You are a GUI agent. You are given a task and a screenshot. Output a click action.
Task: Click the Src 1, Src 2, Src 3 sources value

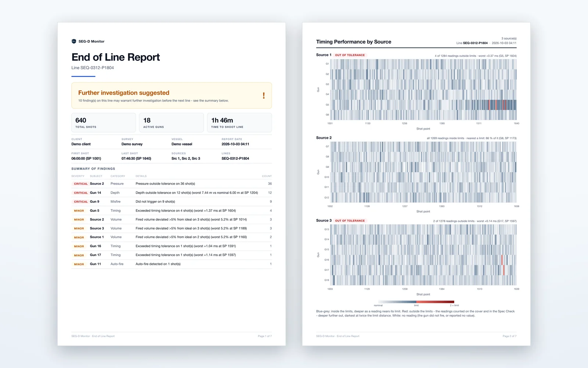[x=186, y=159]
